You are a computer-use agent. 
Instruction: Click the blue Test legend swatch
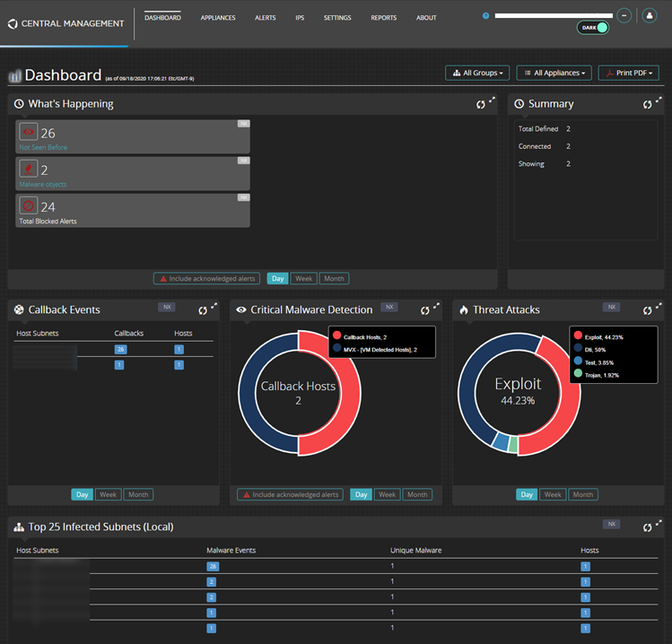(578, 361)
